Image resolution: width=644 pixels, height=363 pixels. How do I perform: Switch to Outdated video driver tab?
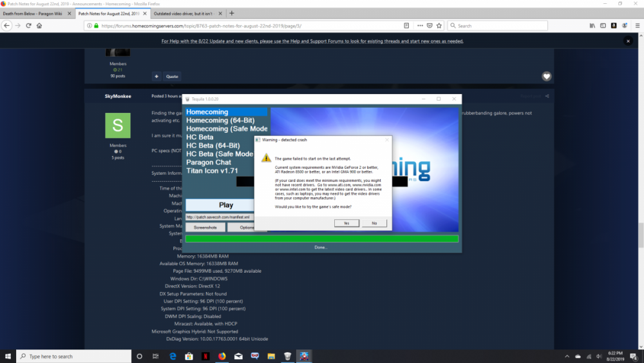tap(185, 14)
